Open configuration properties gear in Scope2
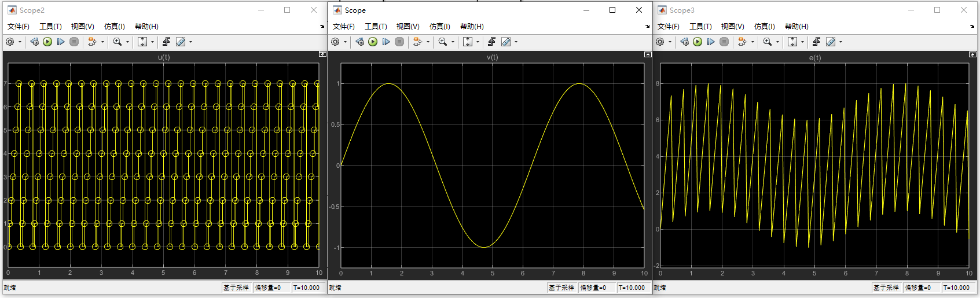Viewport: 980px width, 298px height. [10, 42]
